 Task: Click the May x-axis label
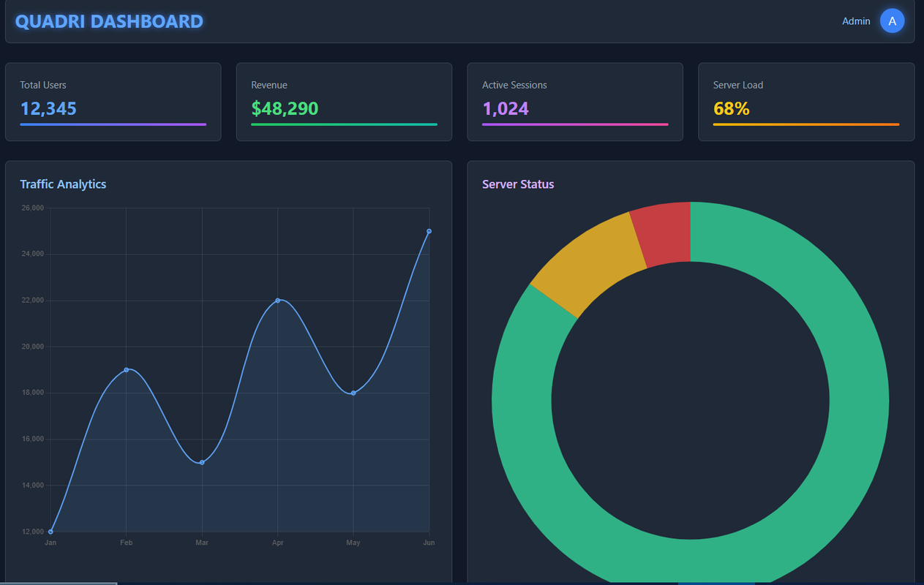353,543
